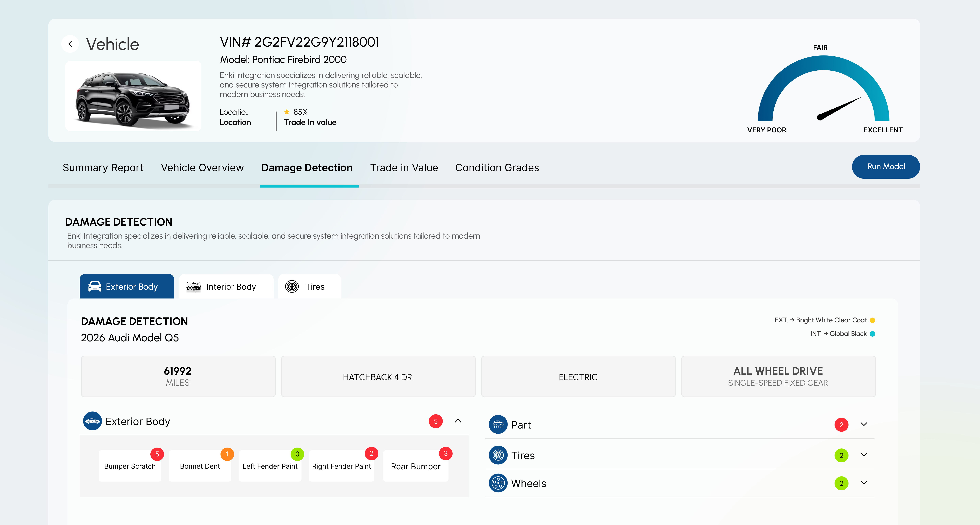Click the Part section car icon
The height and width of the screenshot is (525, 980).
[498, 425]
